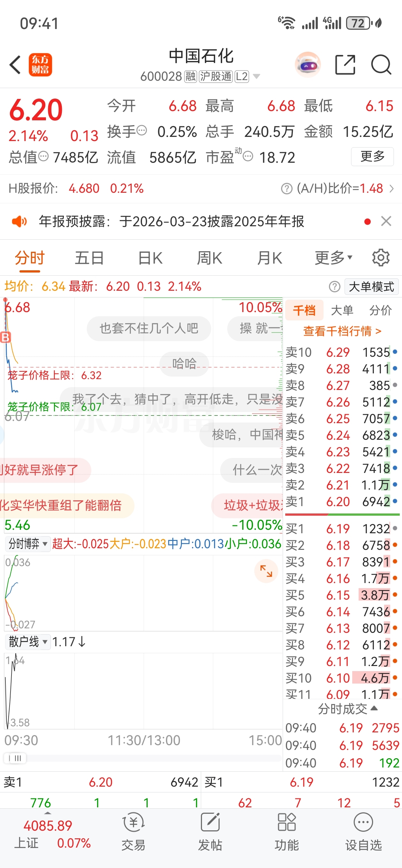Switch to the 日K tab
Viewport: 402px width, 868px height.
[x=150, y=258]
